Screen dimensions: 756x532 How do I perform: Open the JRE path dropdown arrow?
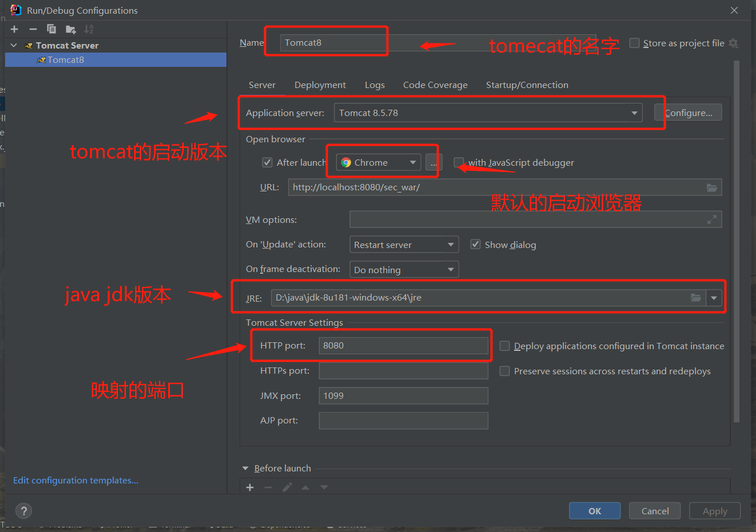point(714,298)
